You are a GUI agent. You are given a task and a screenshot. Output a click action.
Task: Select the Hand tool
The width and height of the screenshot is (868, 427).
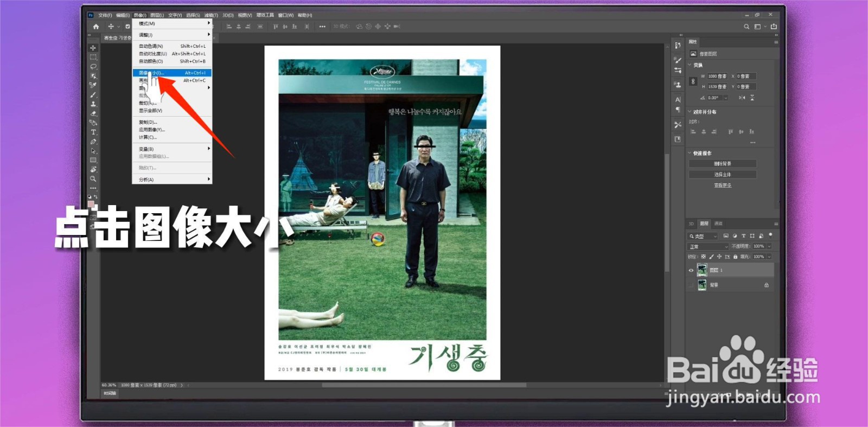point(93,169)
